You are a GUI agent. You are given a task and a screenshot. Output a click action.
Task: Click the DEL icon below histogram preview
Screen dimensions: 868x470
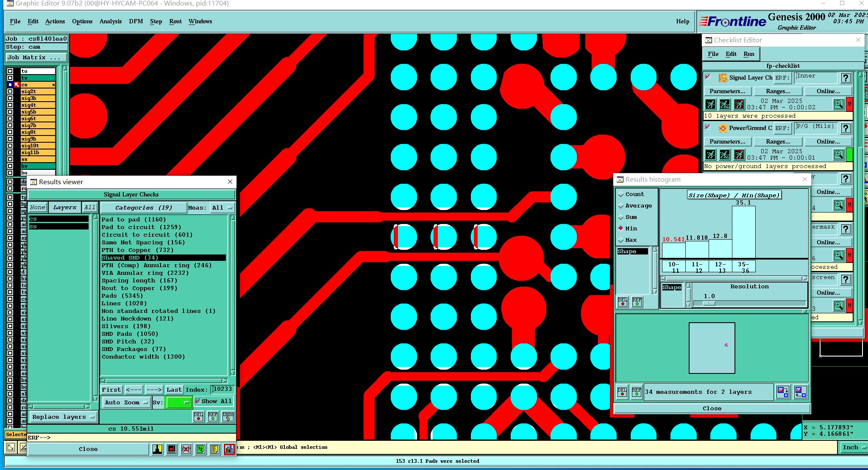(622, 392)
